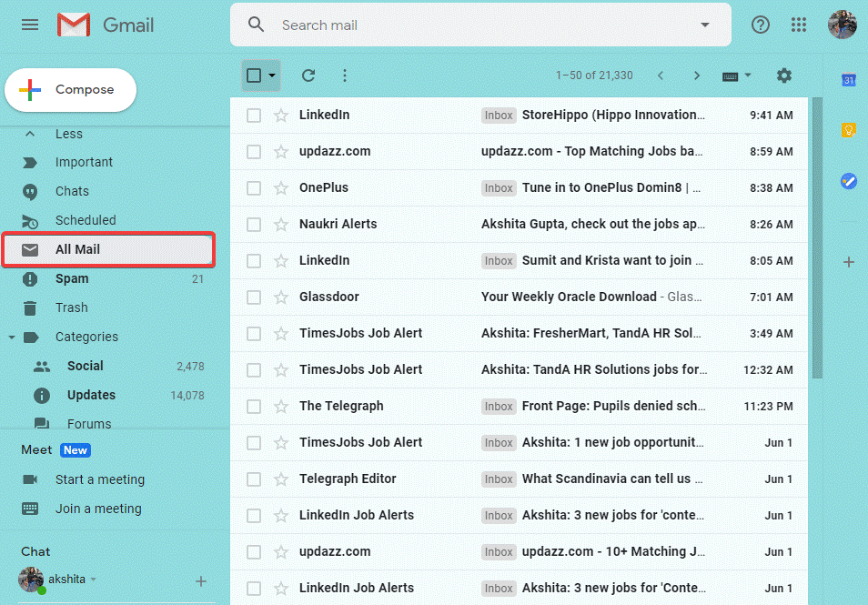The width and height of the screenshot is (868, 605).
Task: Select the Naukri Alerts email checkbox
Action: tap(254, 225)
